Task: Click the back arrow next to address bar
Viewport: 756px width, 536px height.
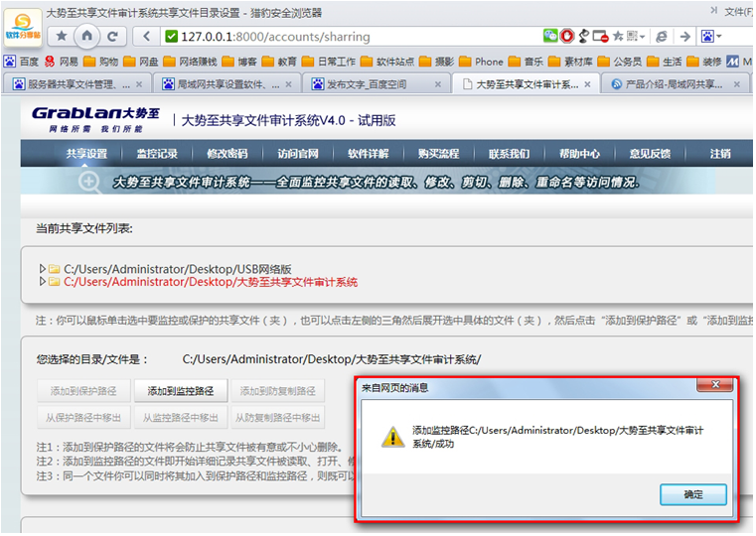Action: coord(147,36)
